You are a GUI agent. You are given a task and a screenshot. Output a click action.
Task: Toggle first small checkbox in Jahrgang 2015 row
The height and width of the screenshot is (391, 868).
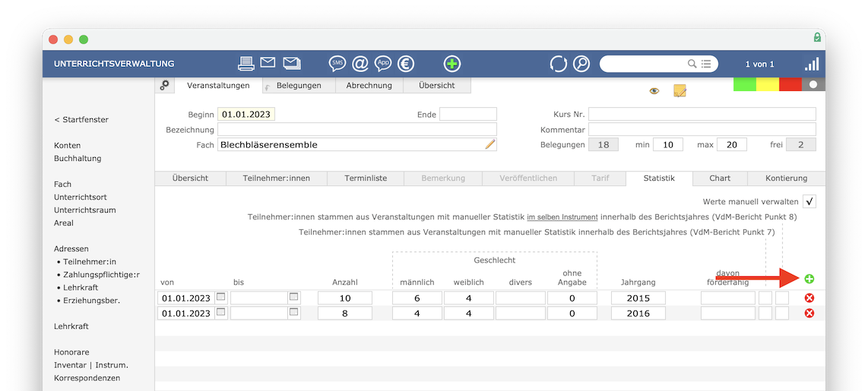point(765,298)
